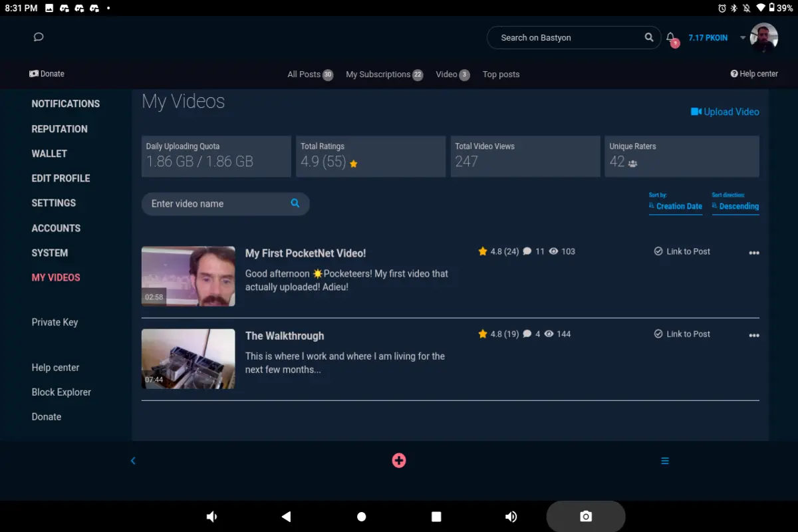Focus the Enter video name field
798x532 pixels.
tap(225, 203)
